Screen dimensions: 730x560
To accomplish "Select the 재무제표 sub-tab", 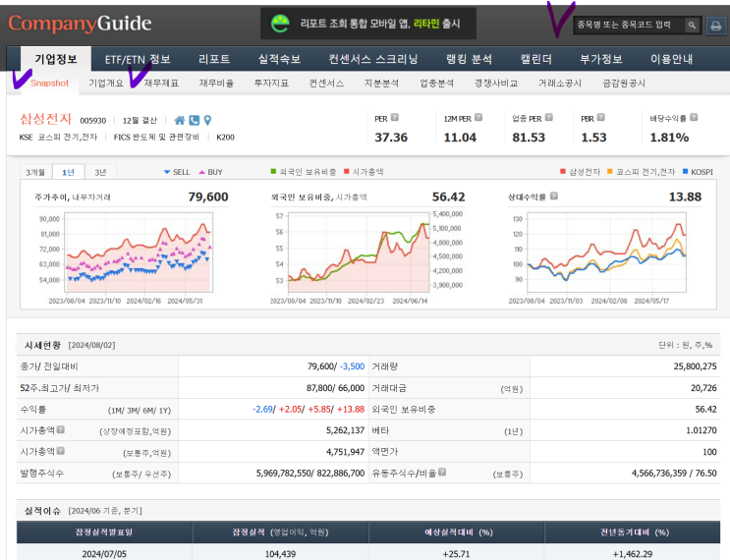I will point(161,84).
